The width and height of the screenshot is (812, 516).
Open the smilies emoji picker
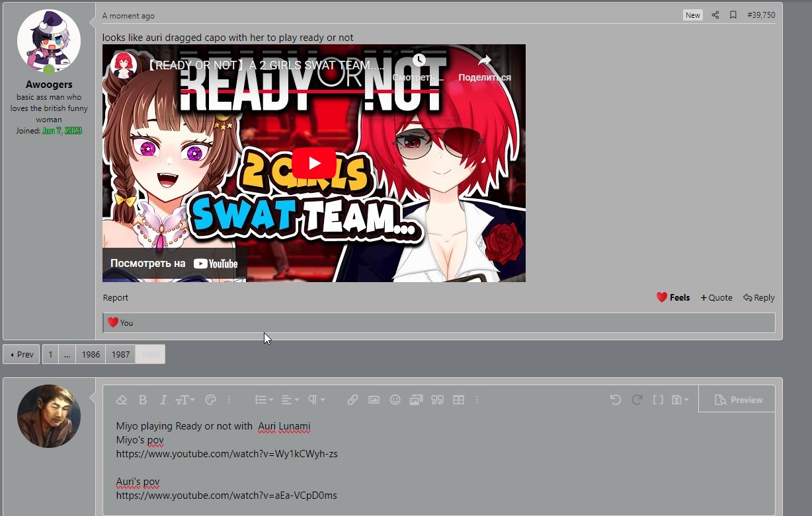395,400
